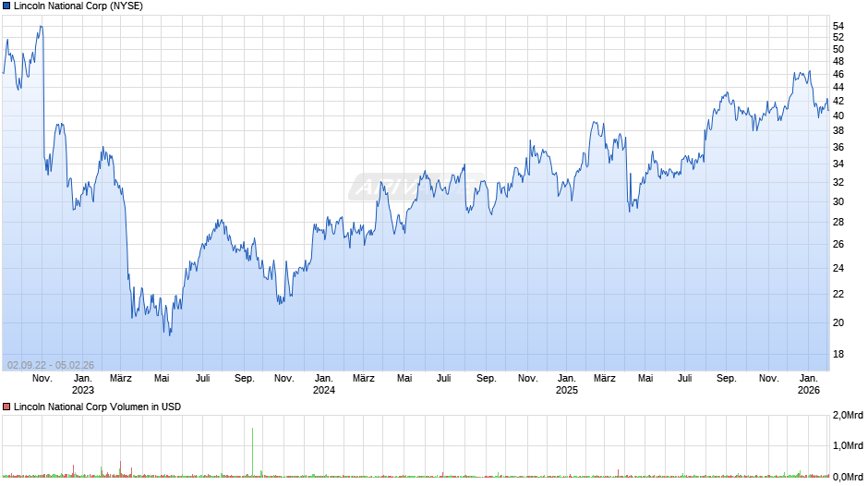
Task: Click the 'Nov.' label before 'Jan. 2026'
Action: (768, 379)
